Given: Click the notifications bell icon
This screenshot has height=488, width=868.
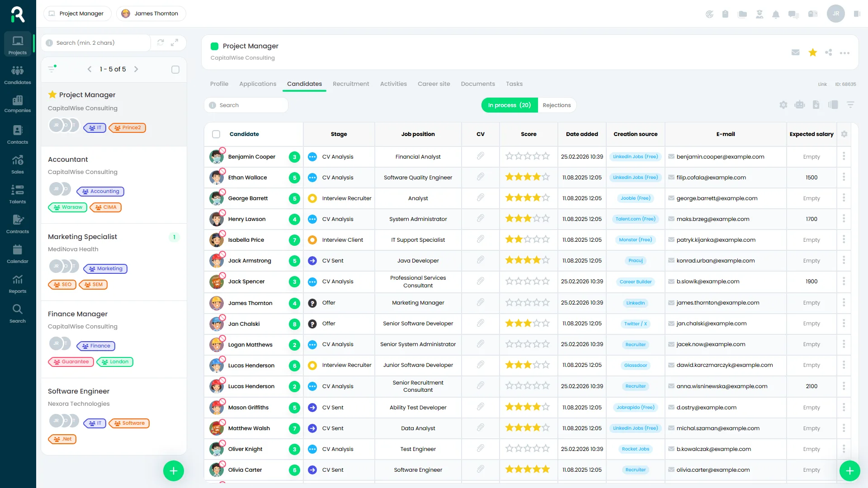Looking at the screenshot, I should pos(776,14).
